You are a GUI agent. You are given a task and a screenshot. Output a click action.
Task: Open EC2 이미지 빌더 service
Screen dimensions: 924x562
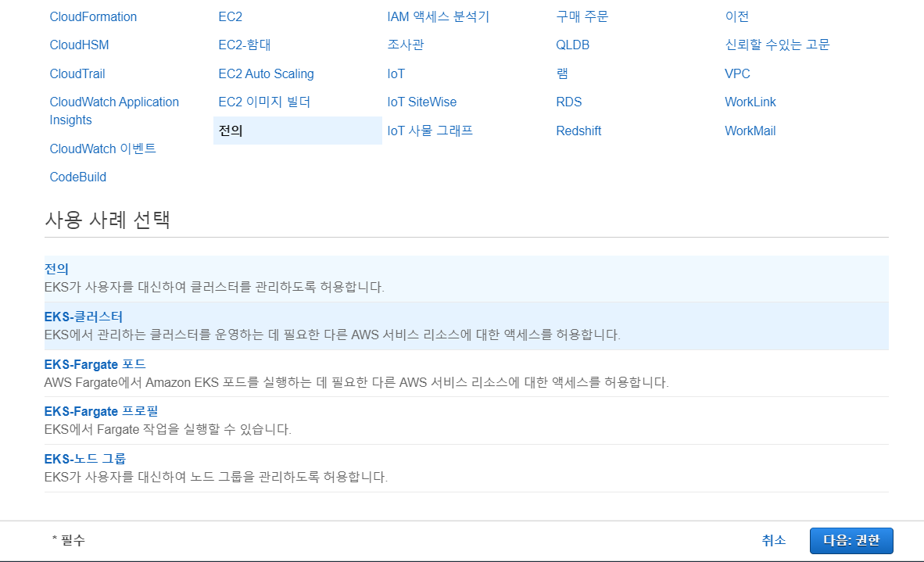pos(264,102)
